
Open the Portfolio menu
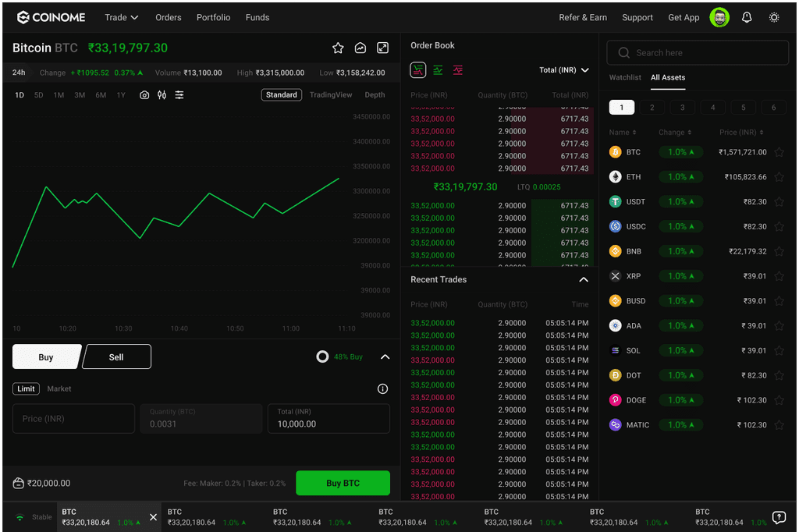tap(214, 17)
